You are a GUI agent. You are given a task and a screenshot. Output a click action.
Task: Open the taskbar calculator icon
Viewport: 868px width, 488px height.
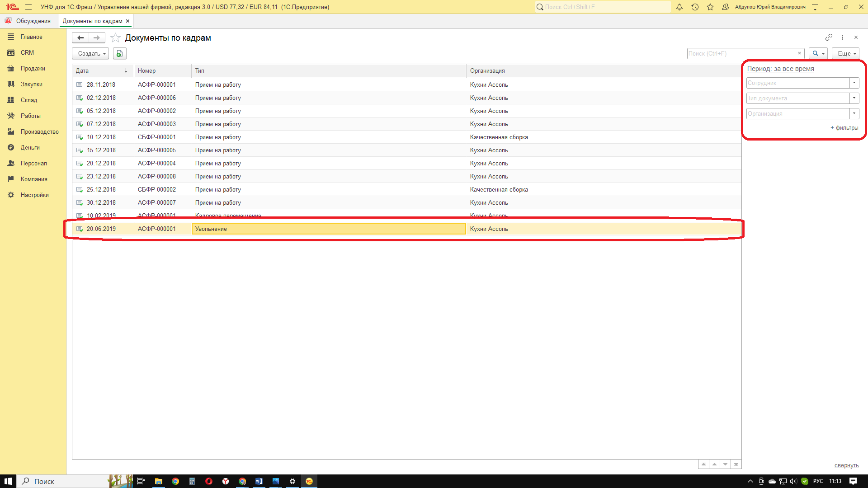click(x=192, y=481)
